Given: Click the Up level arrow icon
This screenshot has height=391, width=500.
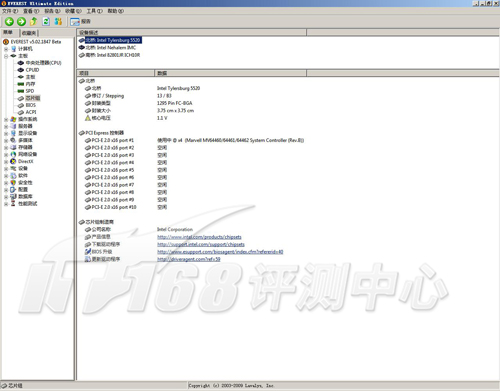Looking at the screenshot, I should [x=33, y=22].
